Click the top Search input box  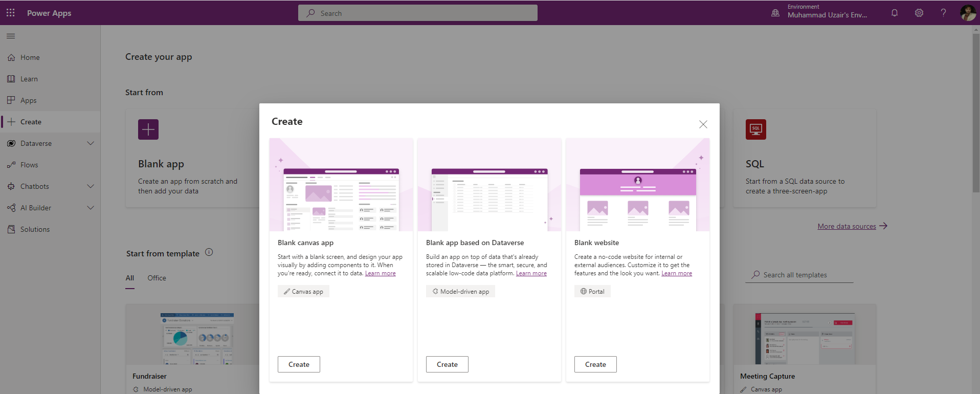[x=417, y=13]
